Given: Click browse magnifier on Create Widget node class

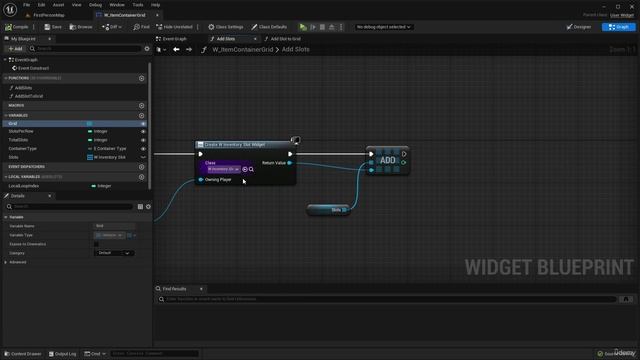Looking at the screenshot, I should (x=251, y=169).
